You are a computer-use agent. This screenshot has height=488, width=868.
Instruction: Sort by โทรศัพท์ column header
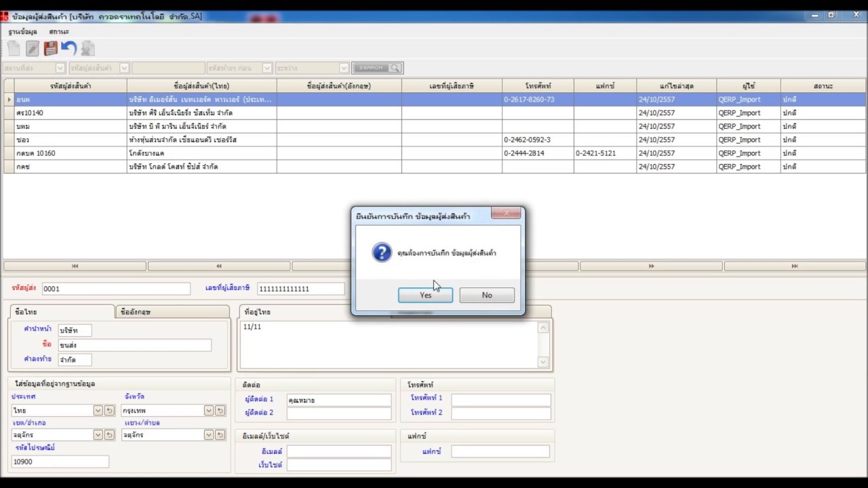click(x=538, y=86)
